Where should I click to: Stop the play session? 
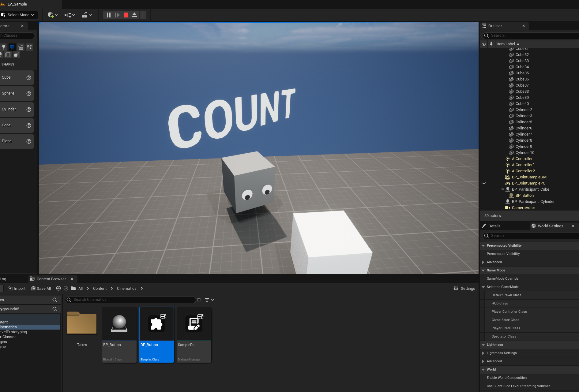click(x=126, y=15)
